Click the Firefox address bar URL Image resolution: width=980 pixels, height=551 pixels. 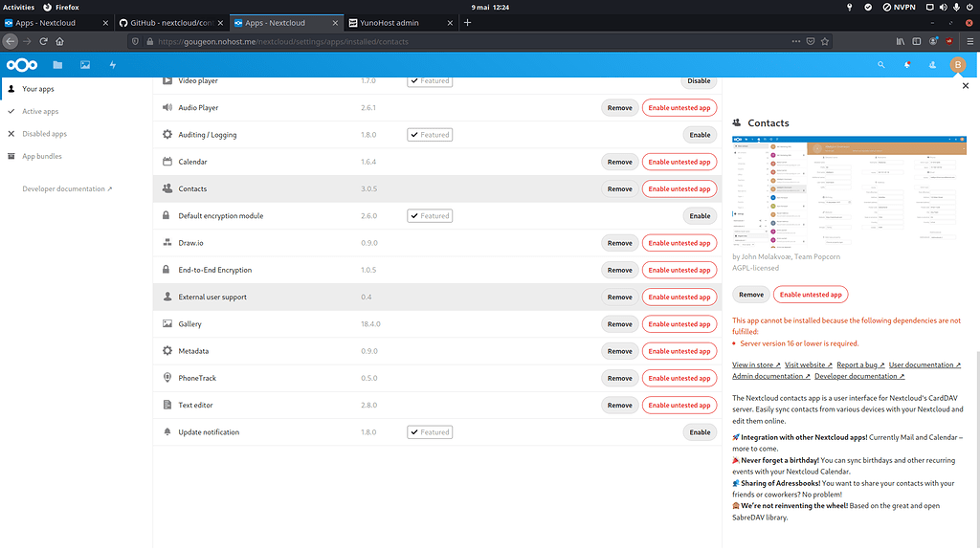pos(283,41)
